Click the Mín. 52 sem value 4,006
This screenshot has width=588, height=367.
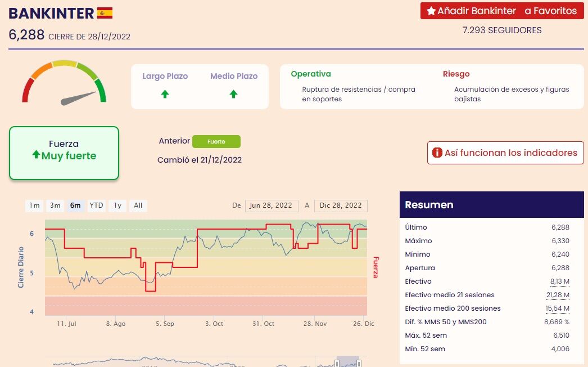click(560, 349)
